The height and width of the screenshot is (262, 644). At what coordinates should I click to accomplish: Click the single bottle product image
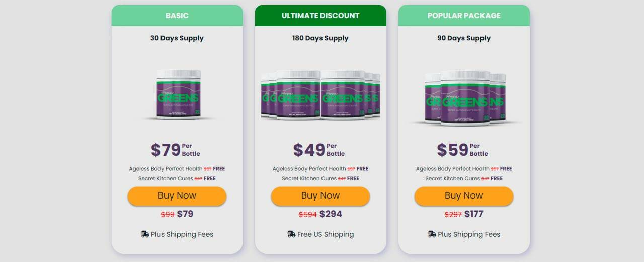178,95
